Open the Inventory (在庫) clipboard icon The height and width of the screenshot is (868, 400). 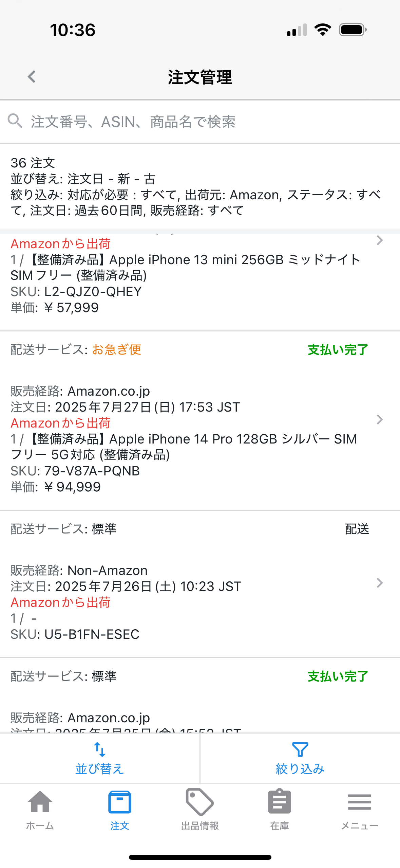coord(279,802)
